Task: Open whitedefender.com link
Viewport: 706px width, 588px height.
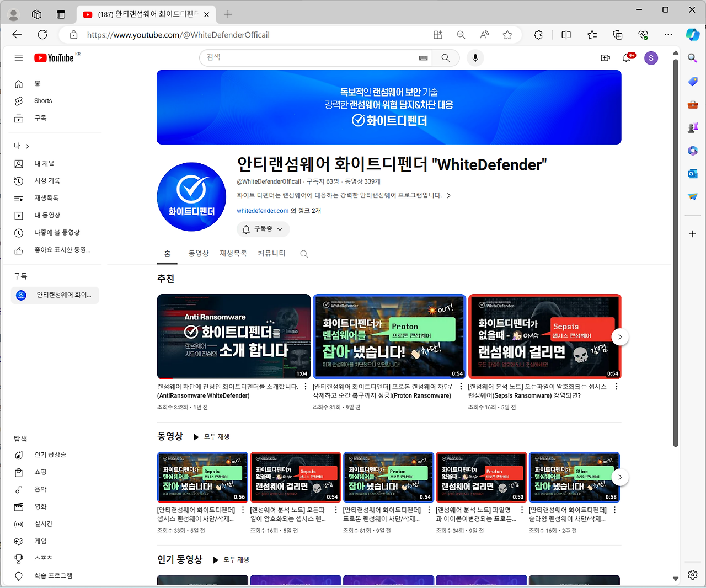Action: pyautogui.click(x=263, y=211)
